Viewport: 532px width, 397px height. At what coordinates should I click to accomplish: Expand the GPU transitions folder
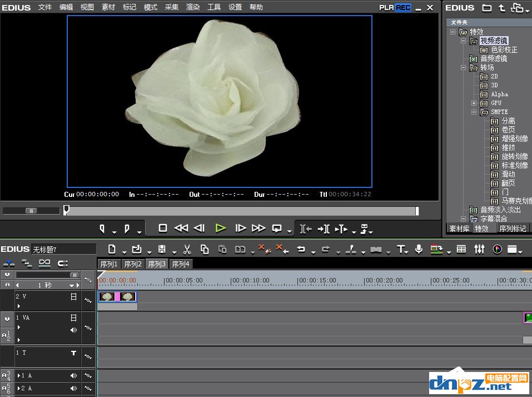pos(474,103)
